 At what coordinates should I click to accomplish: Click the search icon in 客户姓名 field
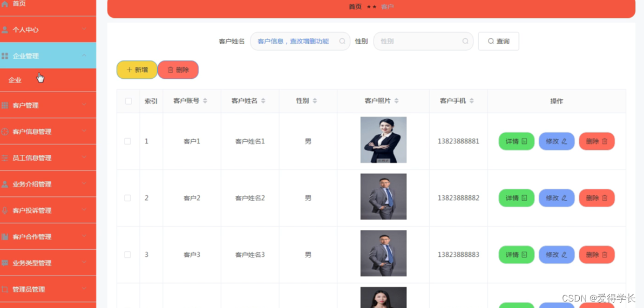pyautogui.click(x=342, y=41)
